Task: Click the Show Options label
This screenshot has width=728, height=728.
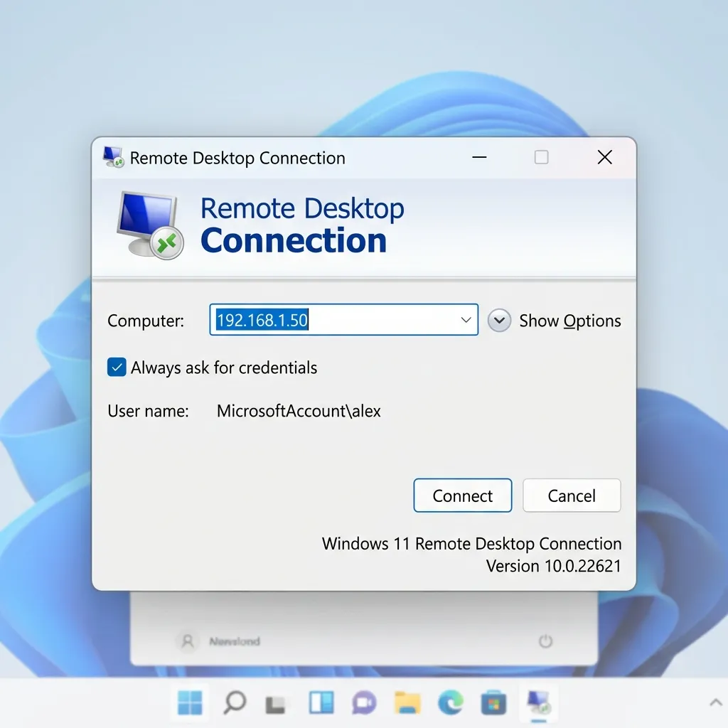Action: point(570,321)
